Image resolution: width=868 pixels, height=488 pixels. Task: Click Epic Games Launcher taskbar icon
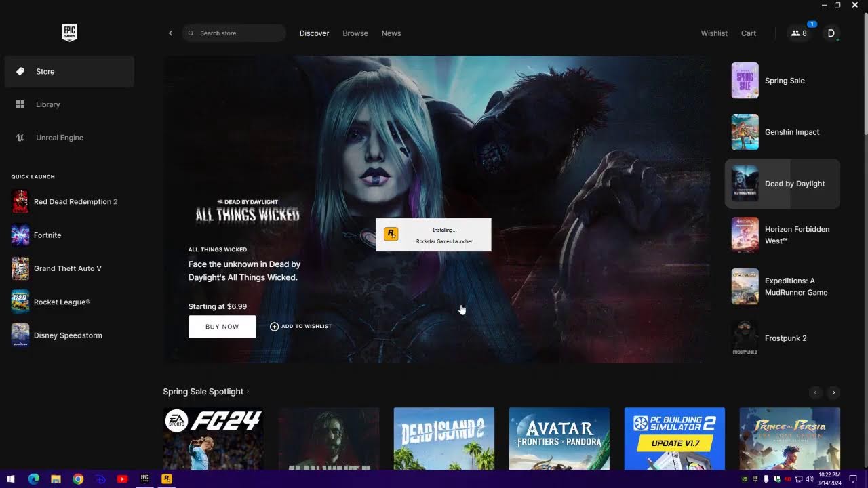[x=144, y=479]
